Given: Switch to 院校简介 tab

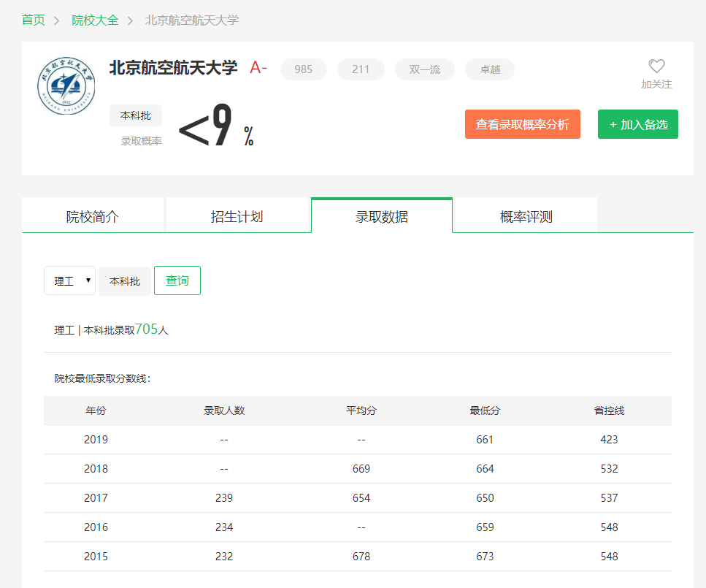Looking at the screenshot, I should (x=92, y=216).
